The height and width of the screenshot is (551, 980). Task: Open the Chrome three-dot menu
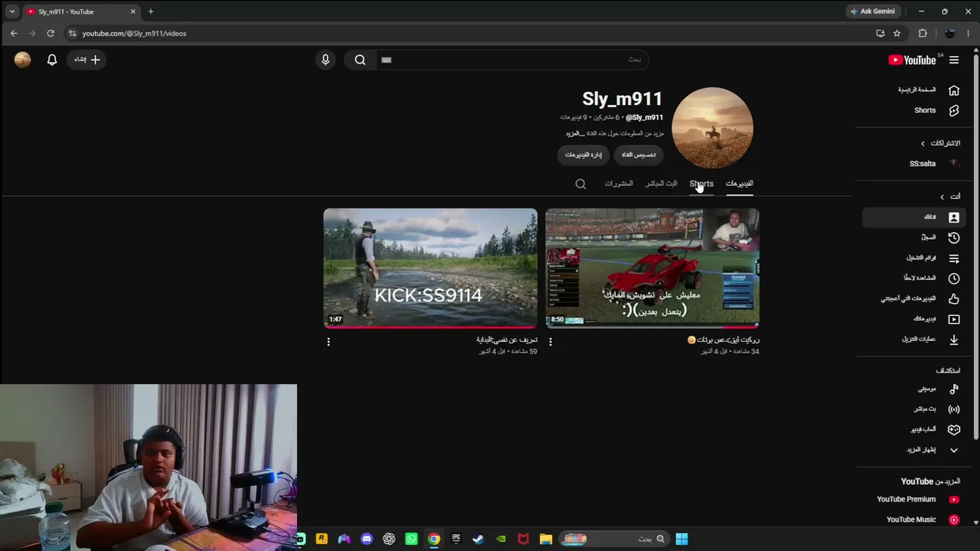pyautogui.click(x=968, y=33)
